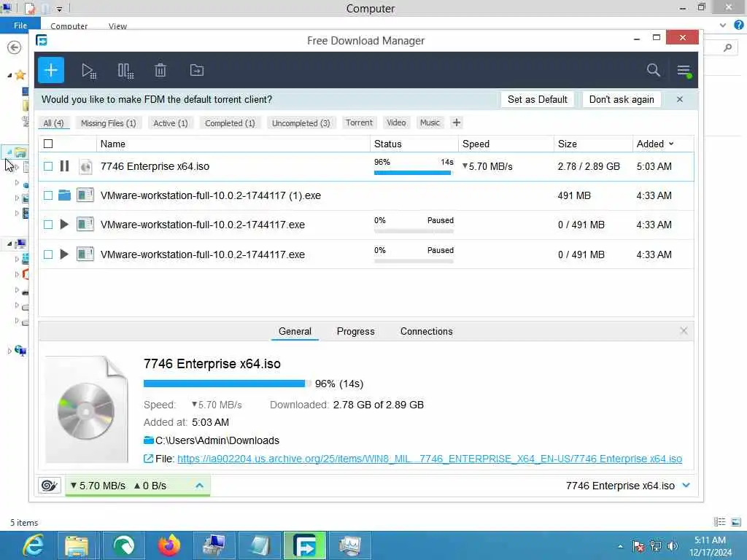This screenshot has width=747, height=560.
Task: Toggle snail mode speed limiter
Action: coord(50,486)
